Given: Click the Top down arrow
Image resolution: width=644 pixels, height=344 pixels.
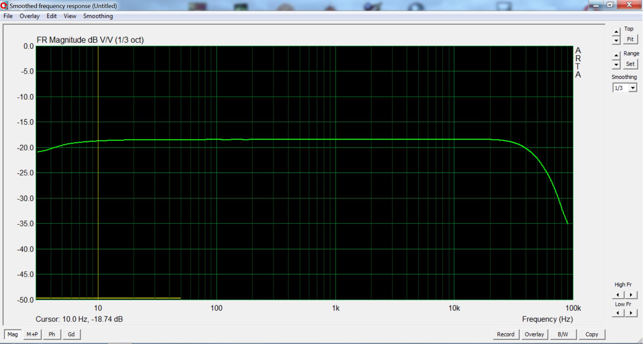Looking at the screenshot, I should click(616, 40).
